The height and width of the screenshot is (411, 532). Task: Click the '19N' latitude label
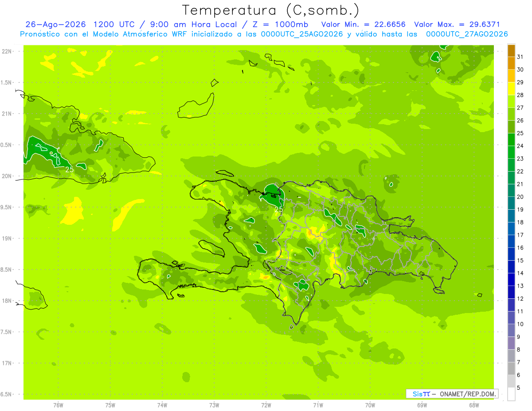(x=6, y=238)
